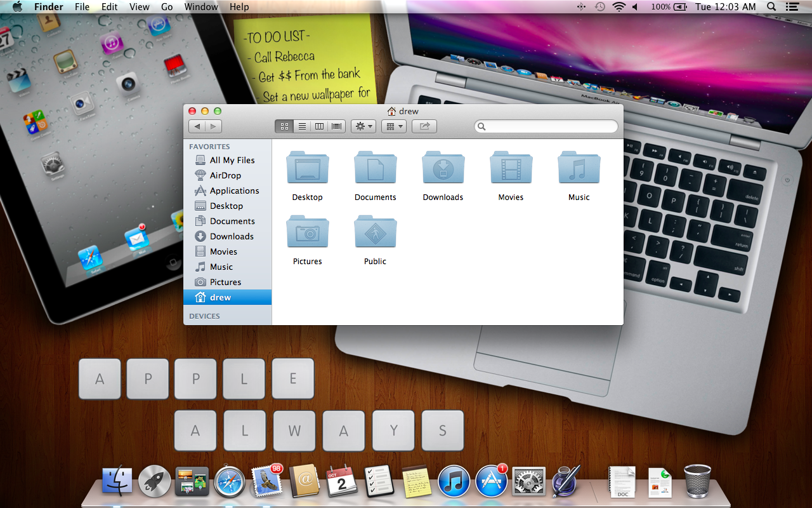The image size is (812, 508).
Task: Select AirDrop in the sidebar
Action: point(227,175)
